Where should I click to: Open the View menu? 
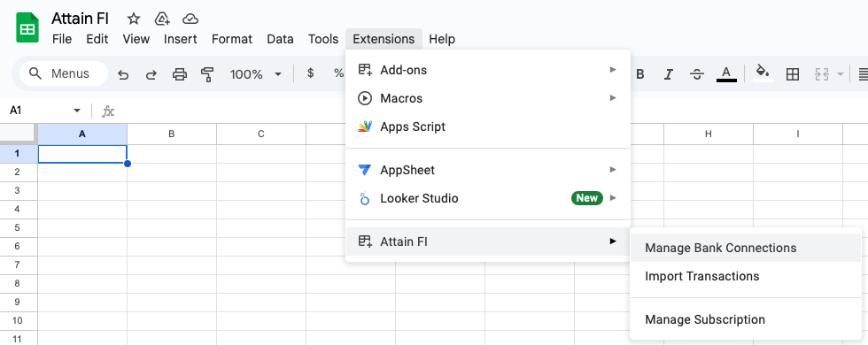(x=136, y=39)
